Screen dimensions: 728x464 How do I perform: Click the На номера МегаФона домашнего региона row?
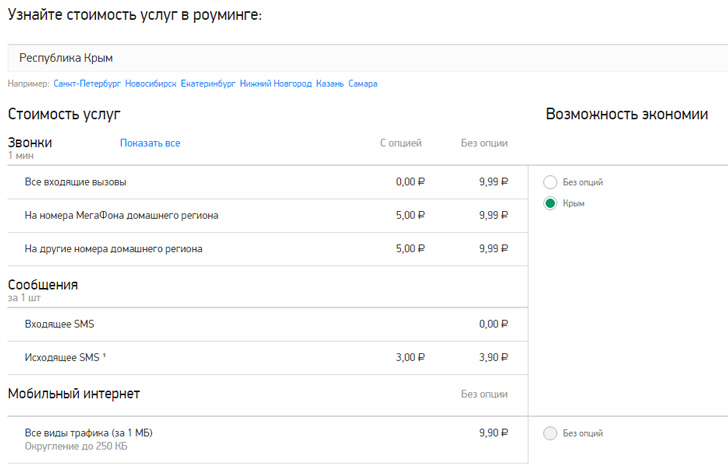121,215
